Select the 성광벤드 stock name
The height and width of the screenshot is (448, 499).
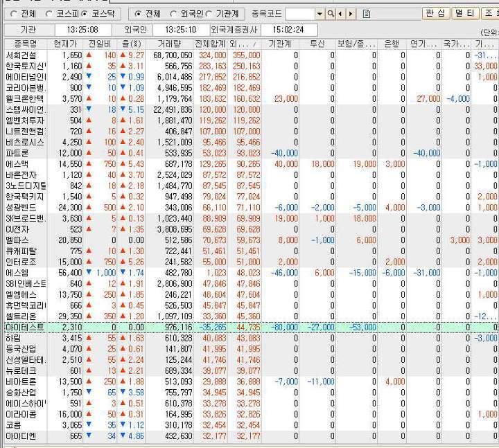(21, 208)
